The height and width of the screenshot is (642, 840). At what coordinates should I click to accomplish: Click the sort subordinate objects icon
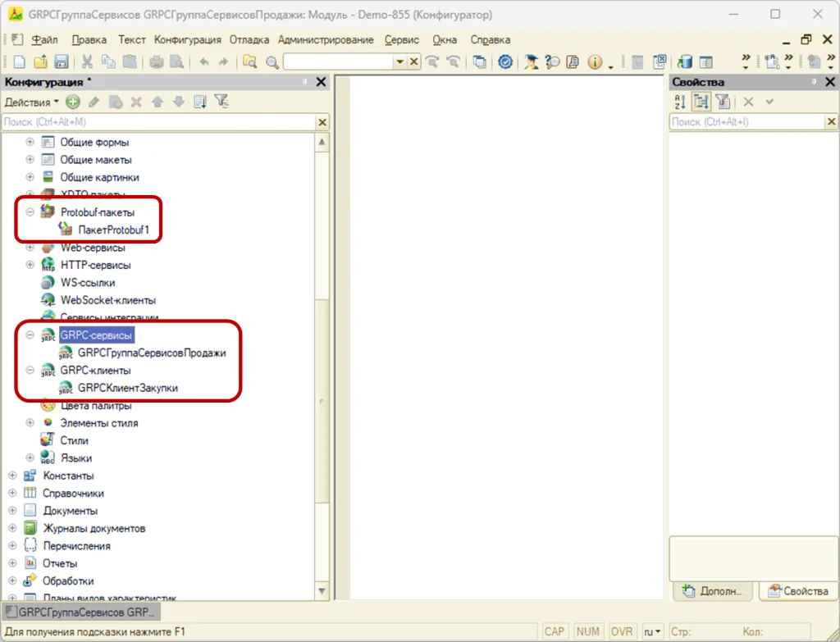point(200,102)
